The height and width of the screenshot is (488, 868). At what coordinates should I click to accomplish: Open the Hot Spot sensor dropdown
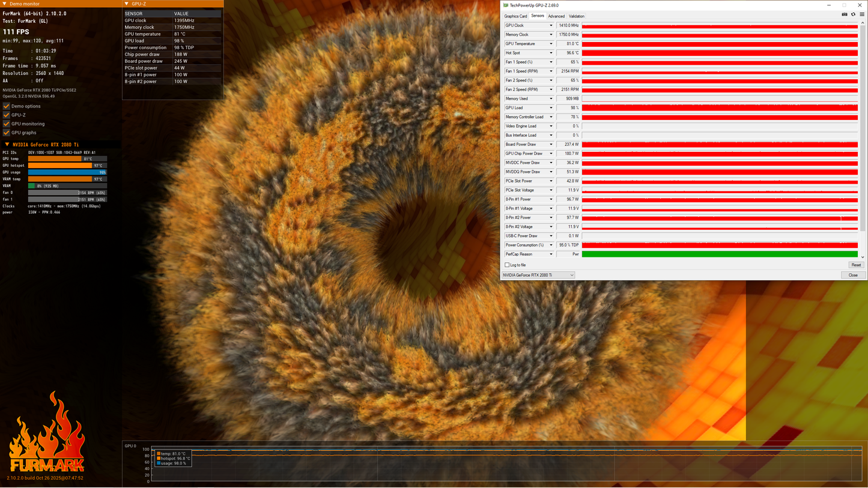(x=551, y=53)
